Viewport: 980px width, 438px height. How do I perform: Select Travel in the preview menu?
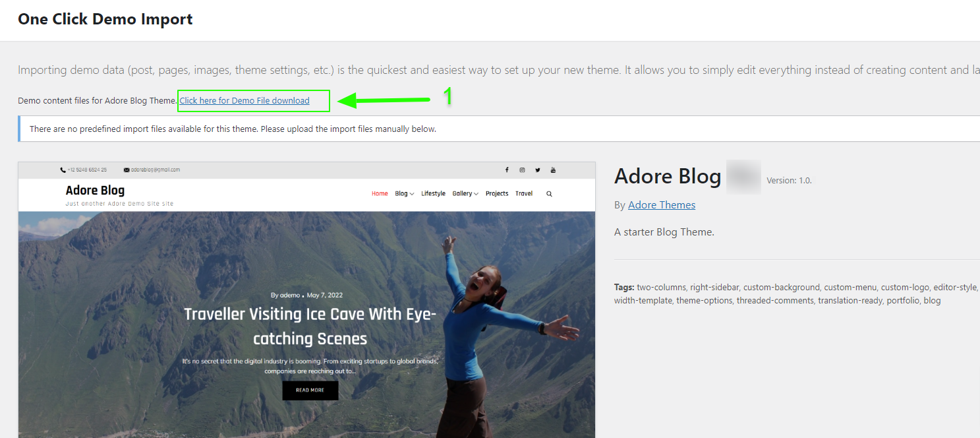524,194
